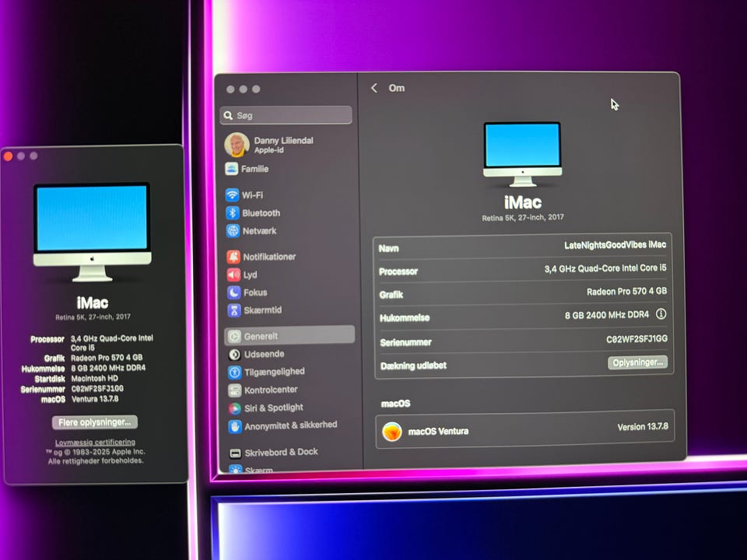Click the Retina 5K, 27-inch, 2017 subtitle in Om pane
The image size is (747, 560).
tap(523, 218)
